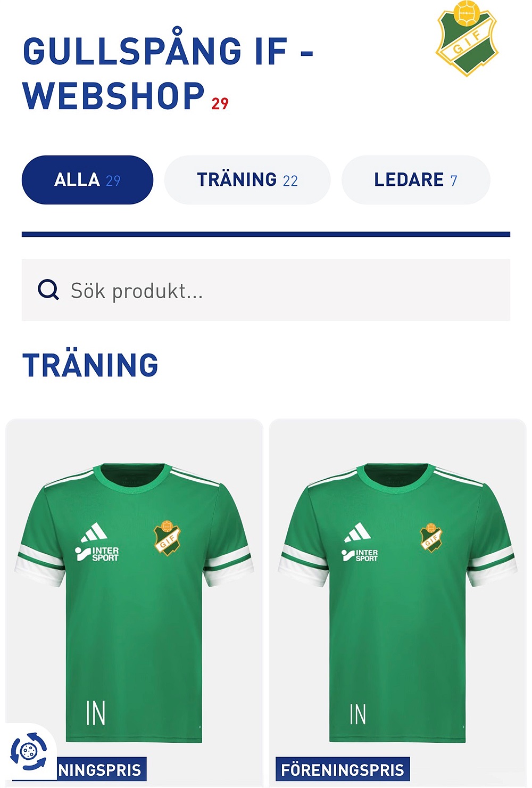Screen dimensions: 532x788
Task: Open the right green jersey product
Action: (x=397, y=603)
